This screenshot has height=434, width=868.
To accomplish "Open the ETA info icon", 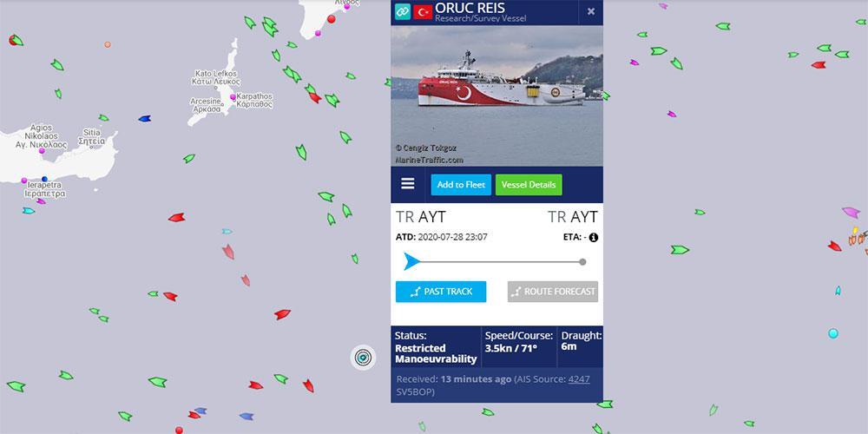I will pyautogui.click(x=594, y=238).
